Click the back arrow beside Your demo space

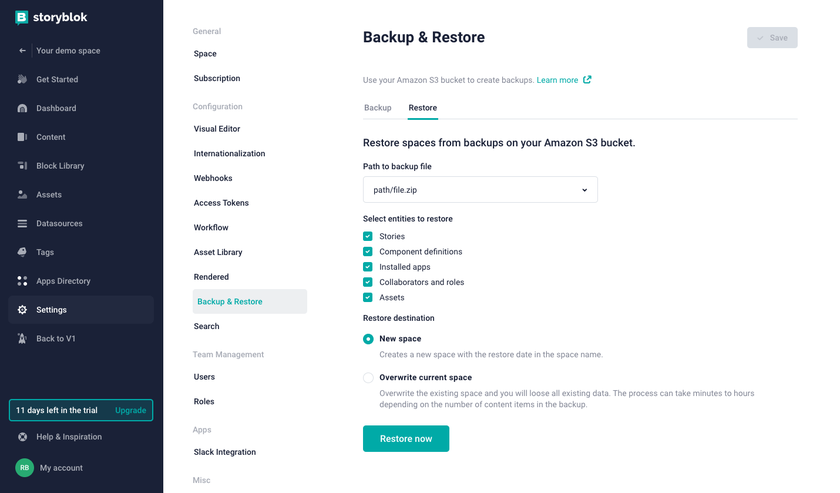[x=22, y=51]
